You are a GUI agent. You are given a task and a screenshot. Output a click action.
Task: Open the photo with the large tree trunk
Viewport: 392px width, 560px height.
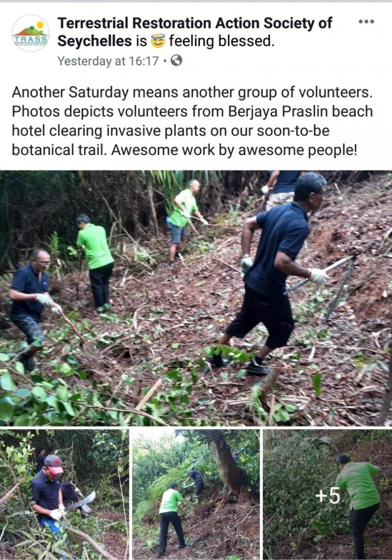coord(196,495)
